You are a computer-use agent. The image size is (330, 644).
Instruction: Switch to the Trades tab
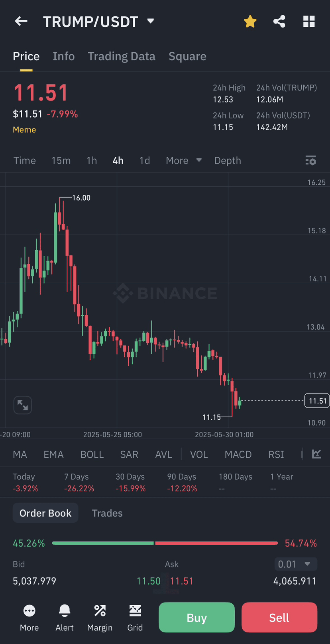(x=107, y=513)
